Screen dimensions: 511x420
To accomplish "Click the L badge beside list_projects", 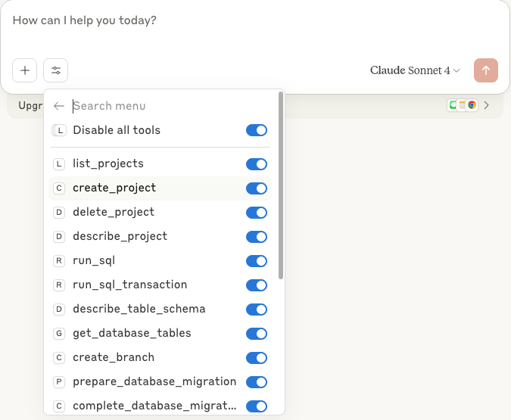I will [59, 164].
